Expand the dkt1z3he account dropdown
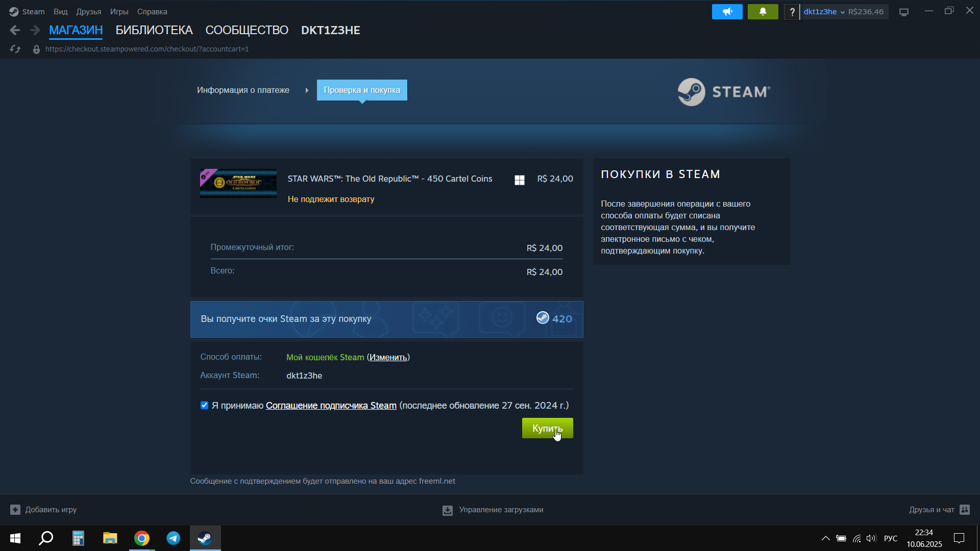Viewport: 980px width, 551px height. coord(824,12)
